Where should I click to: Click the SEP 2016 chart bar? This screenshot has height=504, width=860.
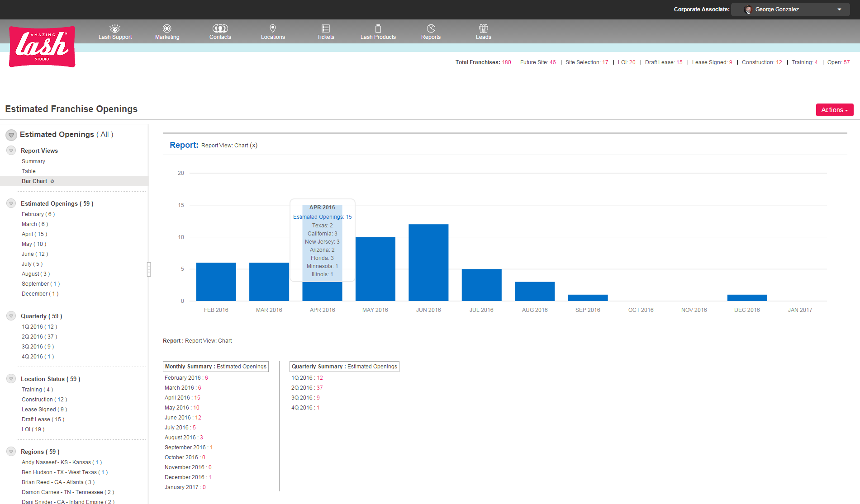coord(588,298)
